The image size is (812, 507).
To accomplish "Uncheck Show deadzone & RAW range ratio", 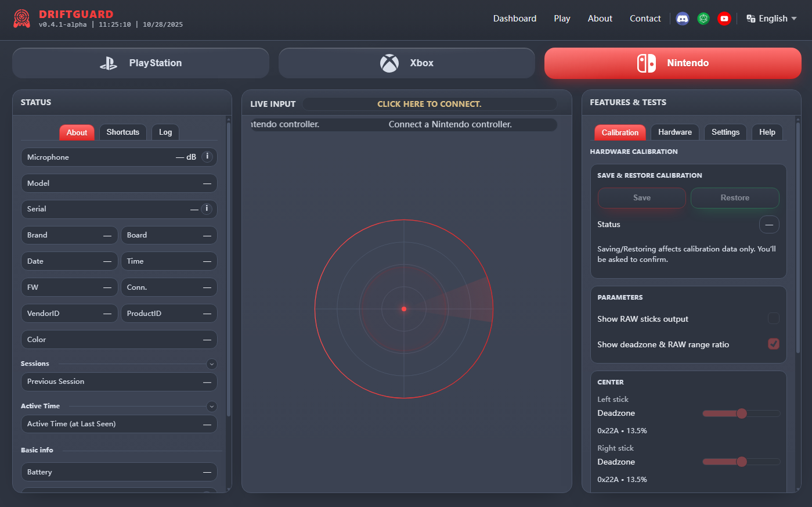I will (x=773, y=344).
